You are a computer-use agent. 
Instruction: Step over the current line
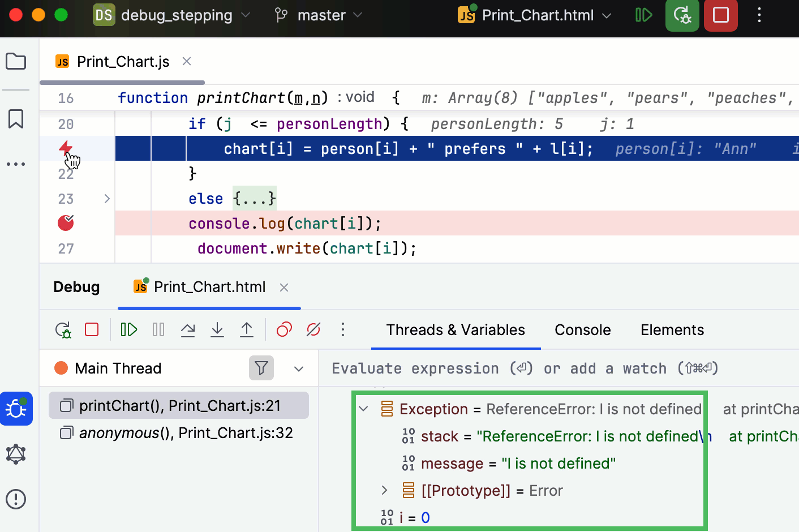[188, 330]
